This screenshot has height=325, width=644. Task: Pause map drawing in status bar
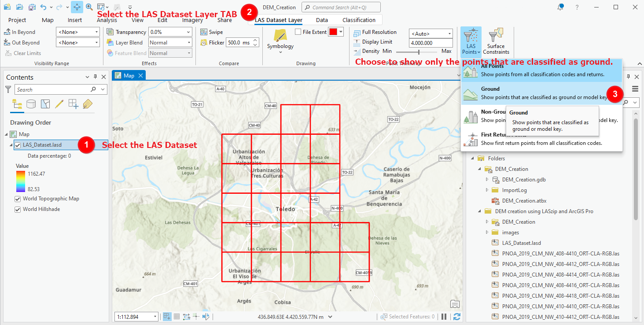point(444,317)
